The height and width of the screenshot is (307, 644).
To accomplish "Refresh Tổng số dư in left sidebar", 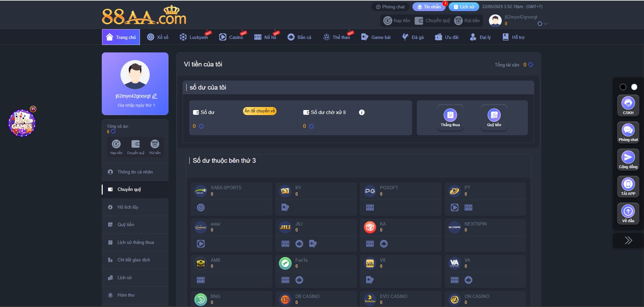I will pos(113,132).
